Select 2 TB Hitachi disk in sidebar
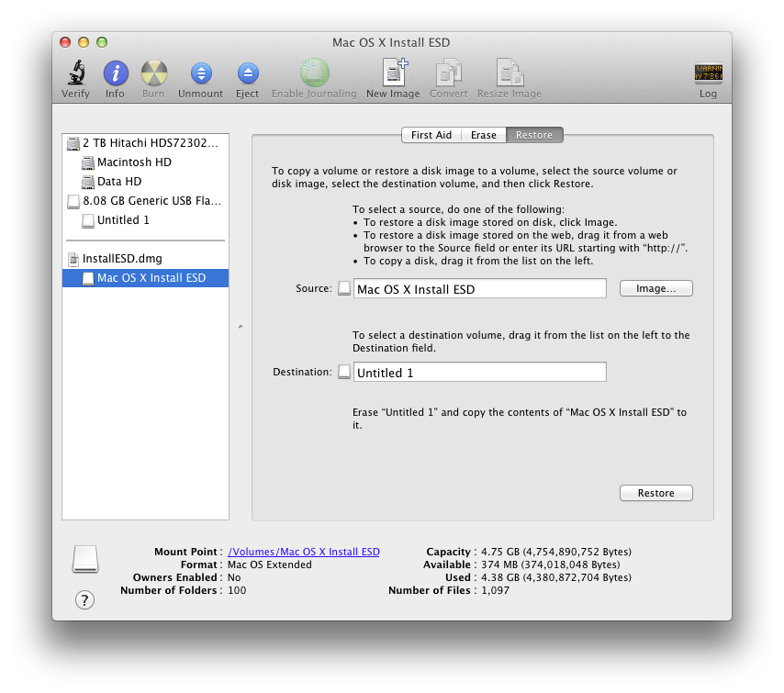This screenshot has height=693, width=784. point(145,143)
